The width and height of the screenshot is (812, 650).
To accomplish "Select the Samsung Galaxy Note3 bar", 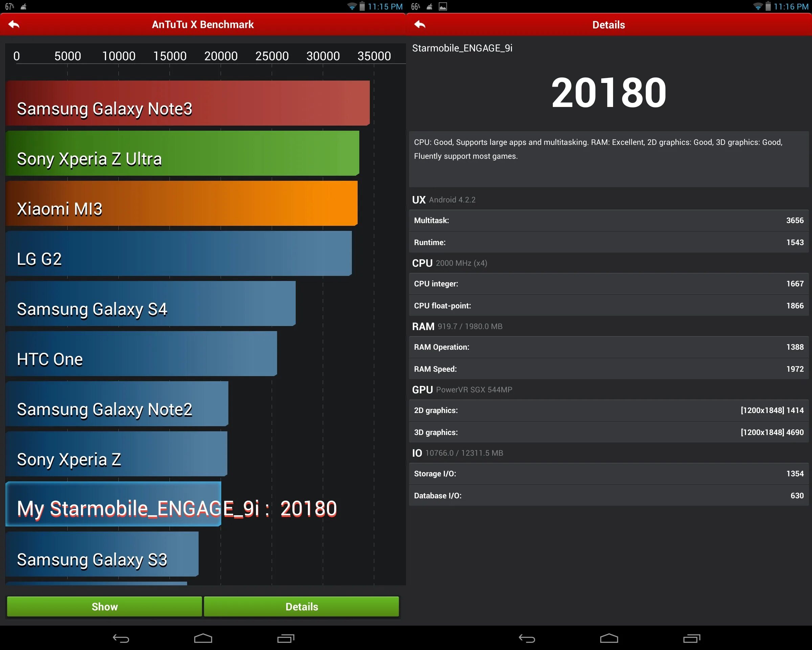I will [187, 103].
